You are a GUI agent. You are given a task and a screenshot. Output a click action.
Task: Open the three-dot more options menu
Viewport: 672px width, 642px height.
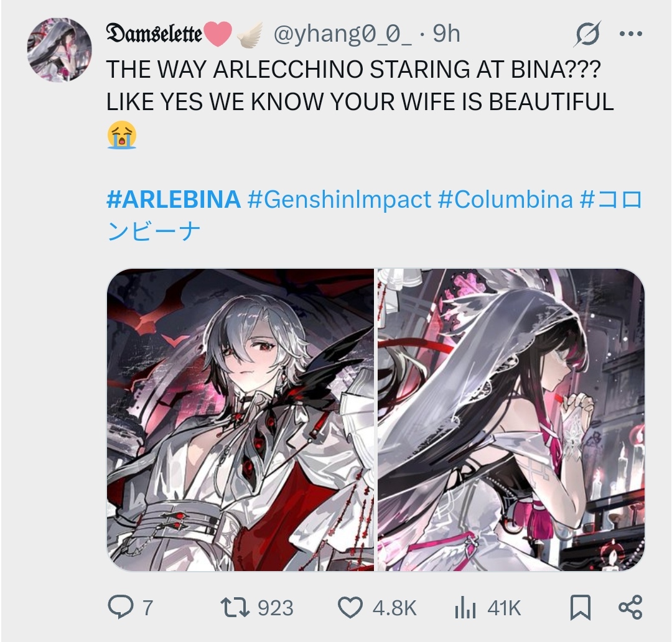(631, 34)
